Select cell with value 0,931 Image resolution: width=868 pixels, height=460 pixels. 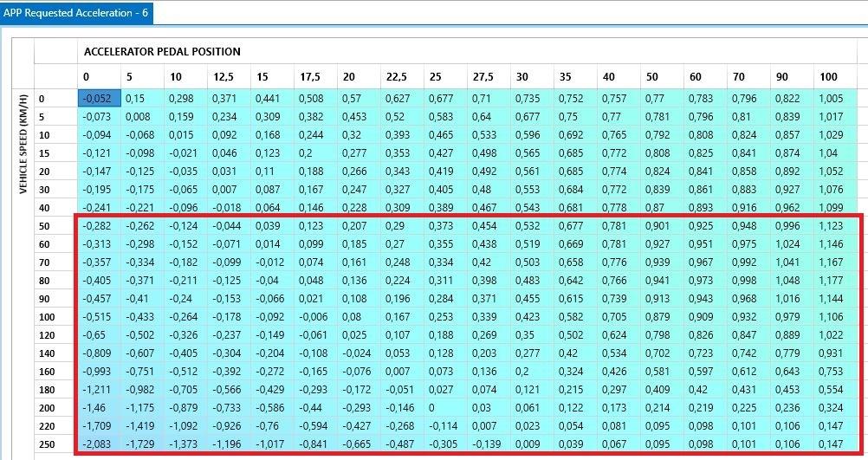pyautogui.click(x=835, y=353)
